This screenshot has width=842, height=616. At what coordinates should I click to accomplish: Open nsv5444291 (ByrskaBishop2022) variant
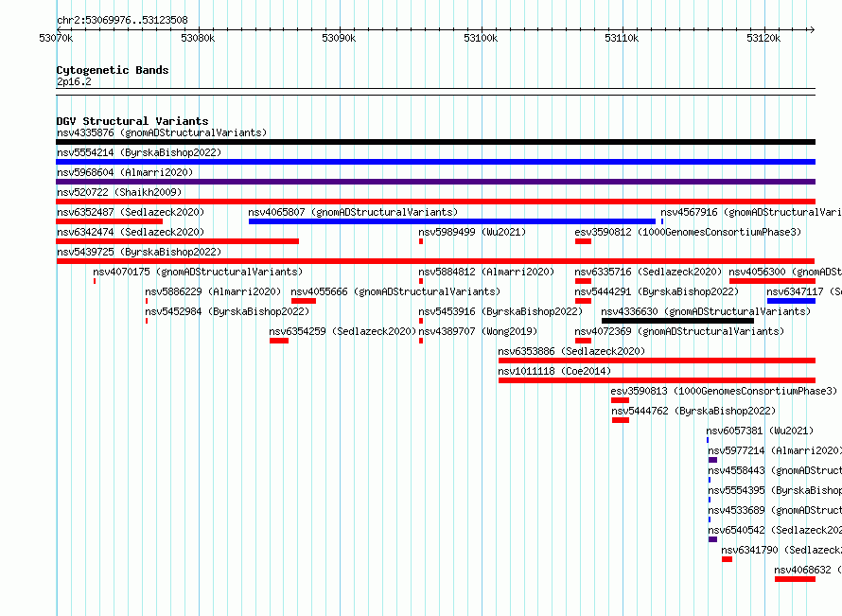657,291
